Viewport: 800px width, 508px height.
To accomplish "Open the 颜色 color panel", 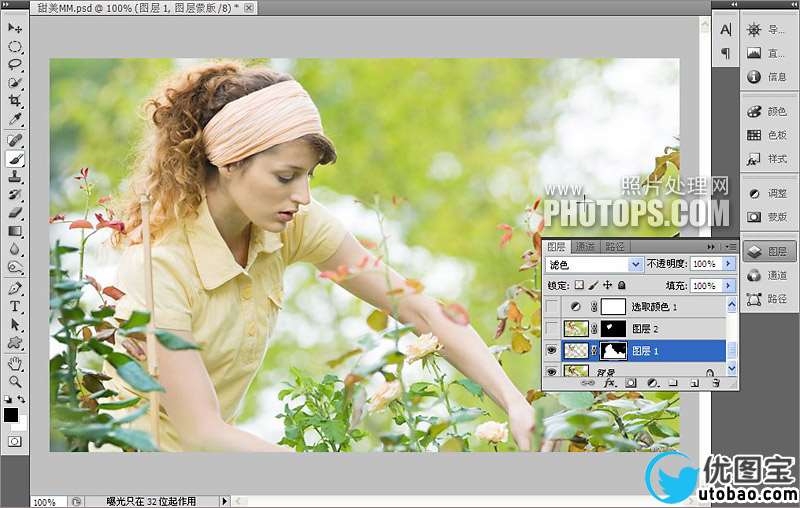I will pos(768,112).
